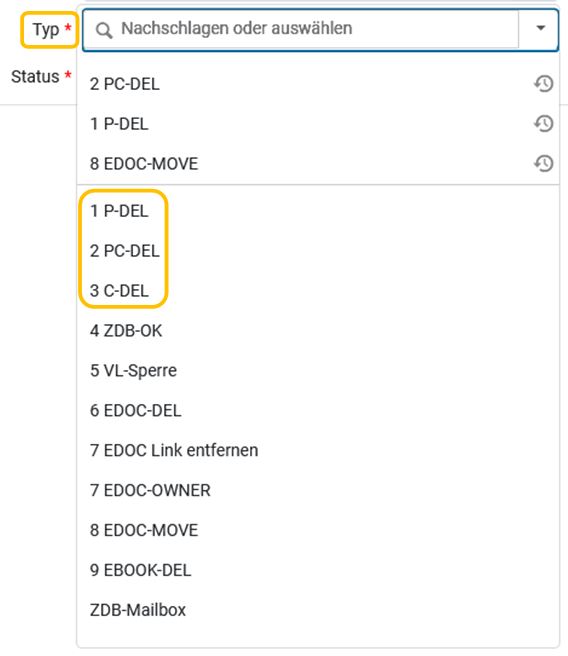Click history icon beside recent 2 PC-DEL
The height and width of the screenshot is (656, 568).
543,84
